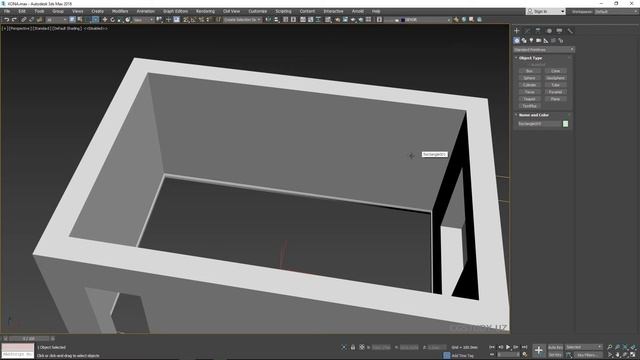Click the Selection Lock toggle in status bar

(352, 347)
